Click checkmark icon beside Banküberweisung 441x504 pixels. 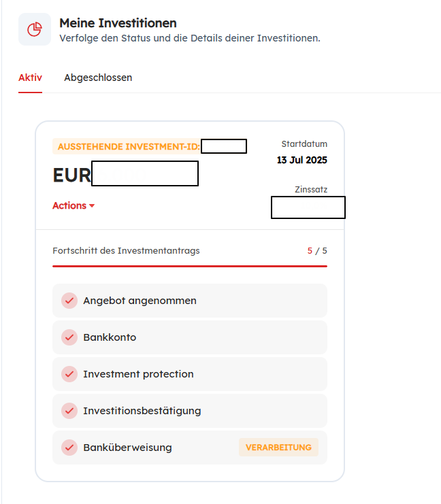click(x=69, y=448)
